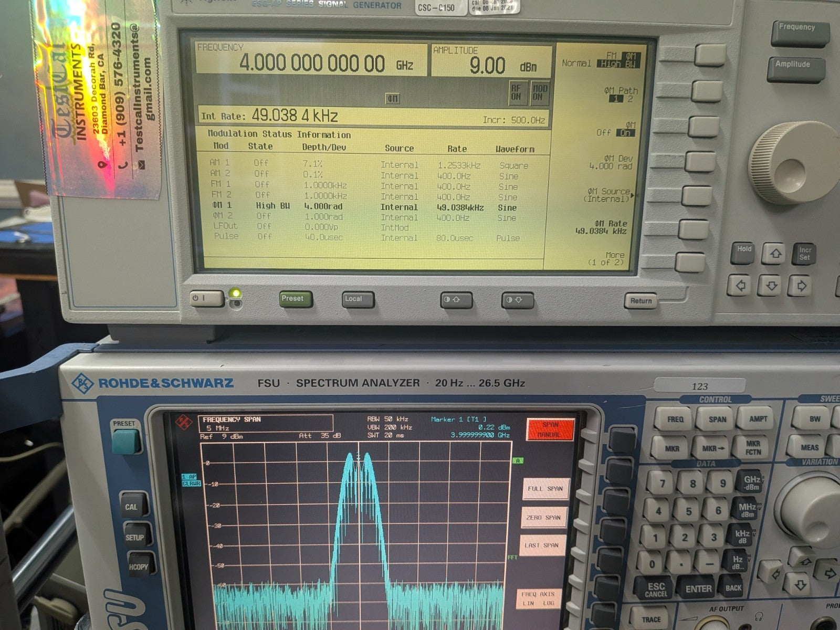Hit the analyzer SETUP key
The height and width of the screenshot is (630, 840).
pos(136,535)
